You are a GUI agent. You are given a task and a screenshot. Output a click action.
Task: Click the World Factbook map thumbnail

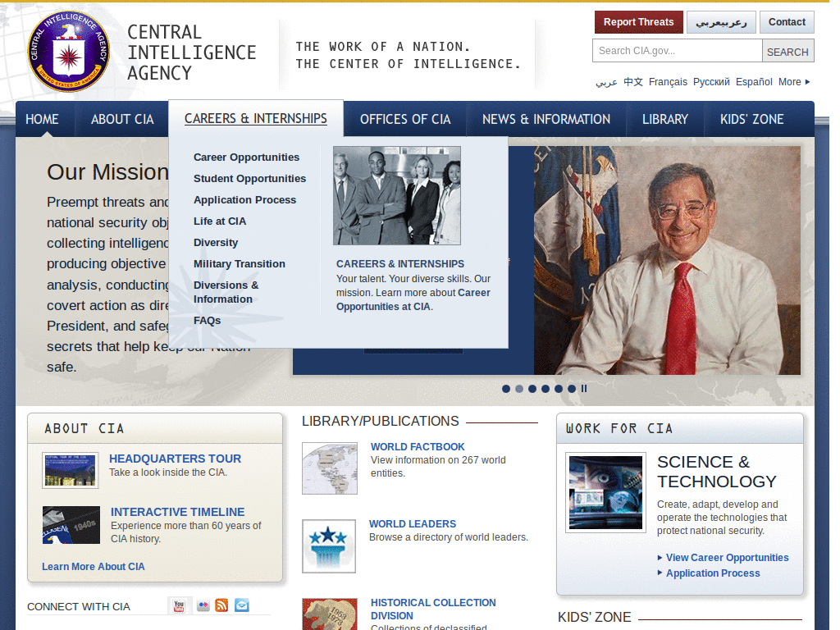click(330, 468)
